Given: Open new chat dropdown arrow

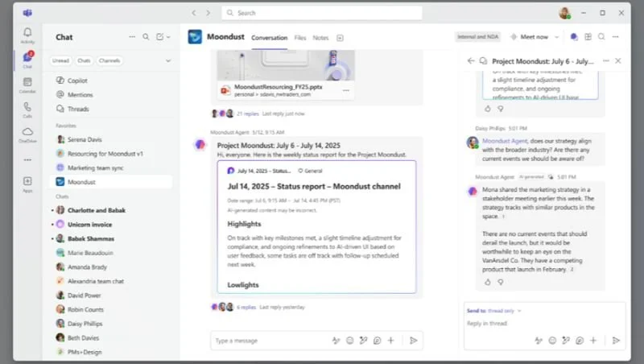Looking at the screenshot, I should 168,37.
